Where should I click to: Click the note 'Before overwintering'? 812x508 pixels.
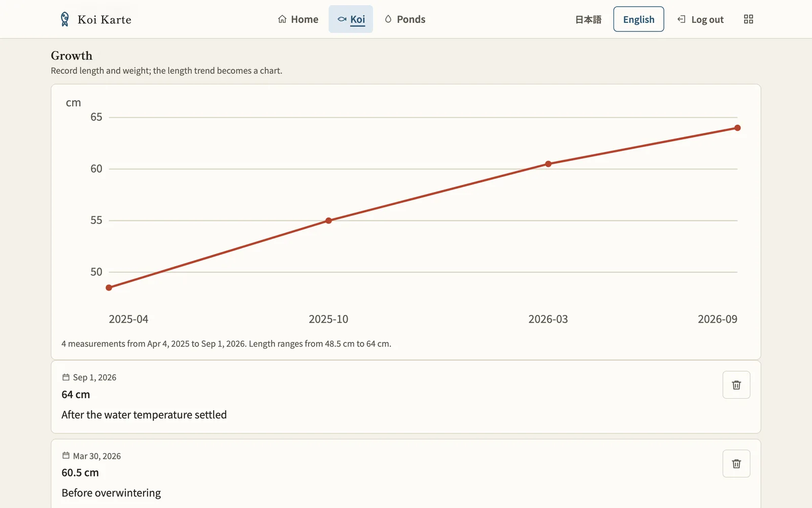[111, 493]
